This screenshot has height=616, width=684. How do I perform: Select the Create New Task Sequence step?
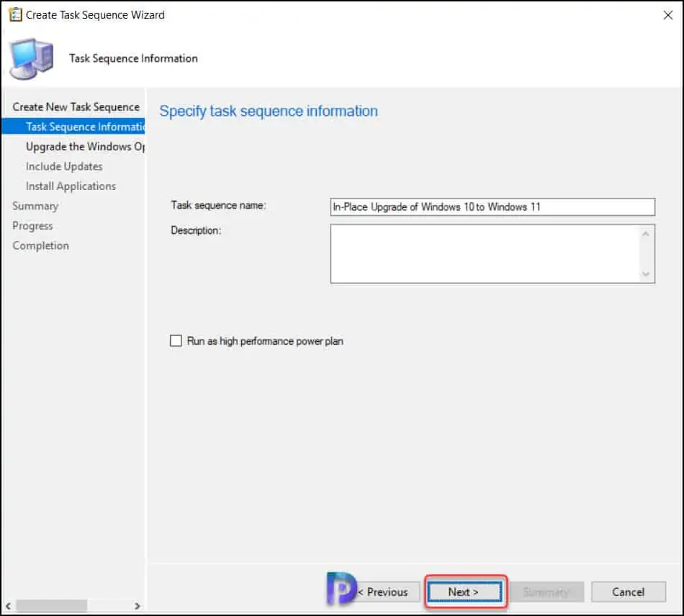point(76,107)
